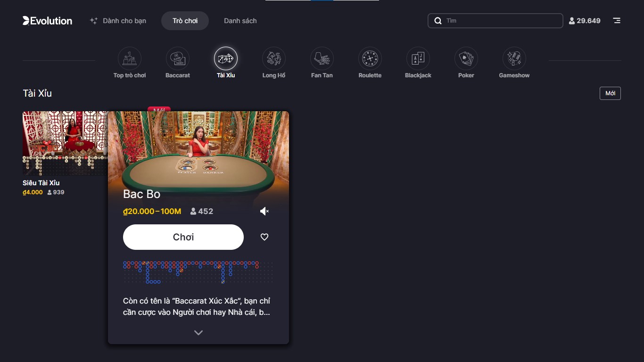Open the Siêu Tài Xỉu game thumbnail
Viewport: 644px width, 362px height.
tap(65, 143)
